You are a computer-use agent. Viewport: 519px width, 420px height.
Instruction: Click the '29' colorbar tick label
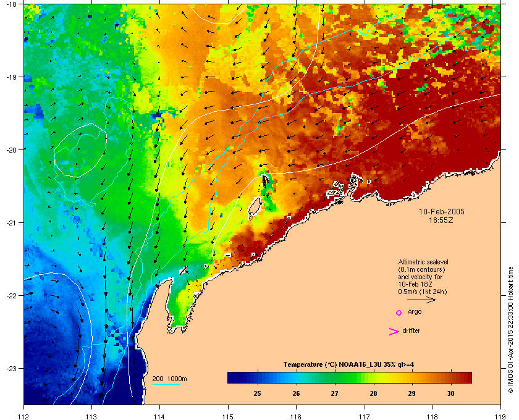point(411,393)
